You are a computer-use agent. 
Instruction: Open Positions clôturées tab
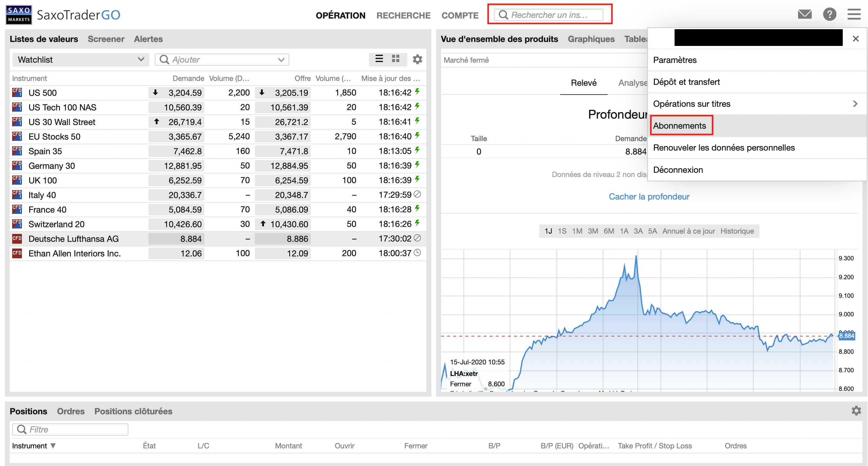tap(133, 411)
